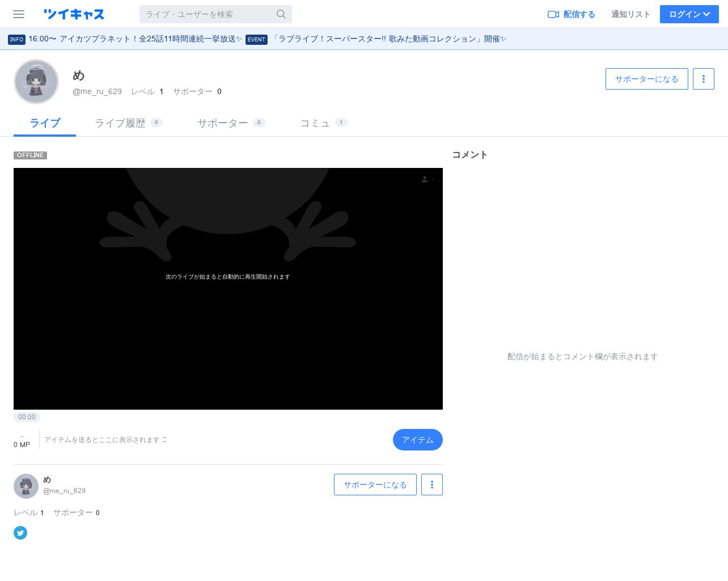
Task: Open 通知リスト notifications
Action: 630,14
